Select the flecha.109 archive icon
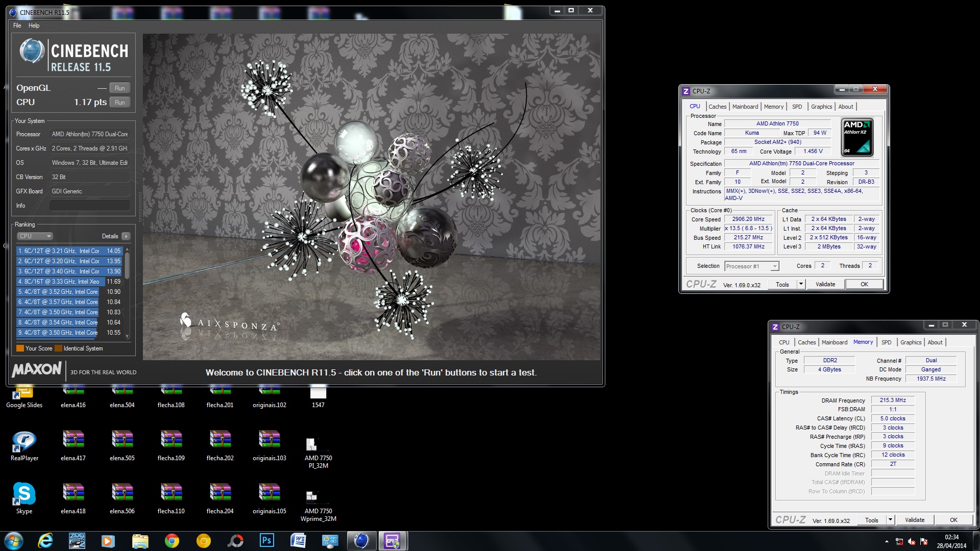This screenshot has height=551, width=980. [171, 445]
